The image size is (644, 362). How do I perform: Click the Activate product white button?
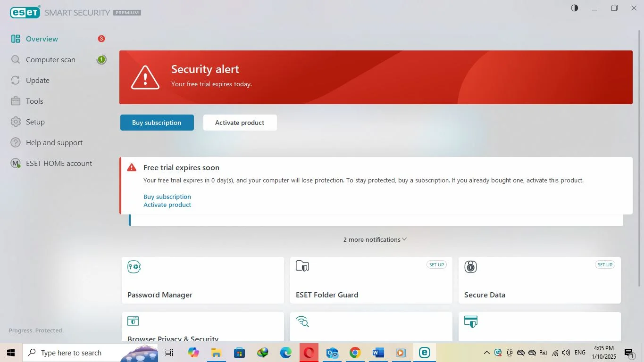pos(240,123)
